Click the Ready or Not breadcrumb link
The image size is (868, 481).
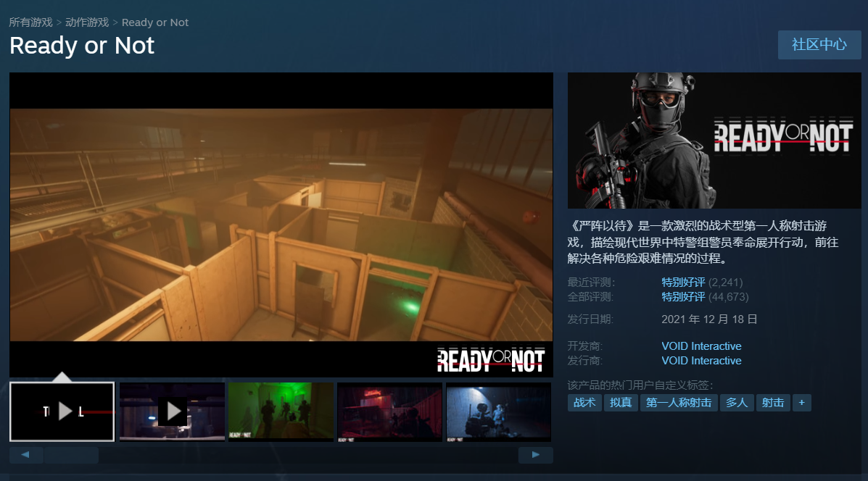pos(155,22)
